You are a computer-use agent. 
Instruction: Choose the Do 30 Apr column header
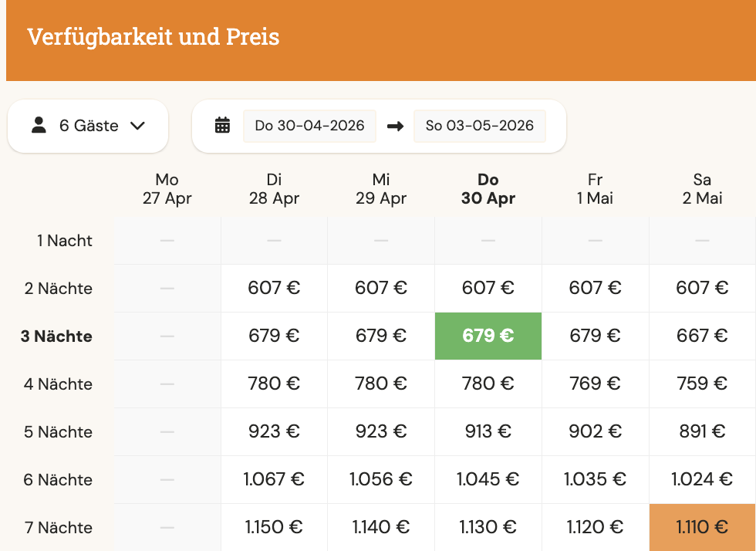(488, 189)
